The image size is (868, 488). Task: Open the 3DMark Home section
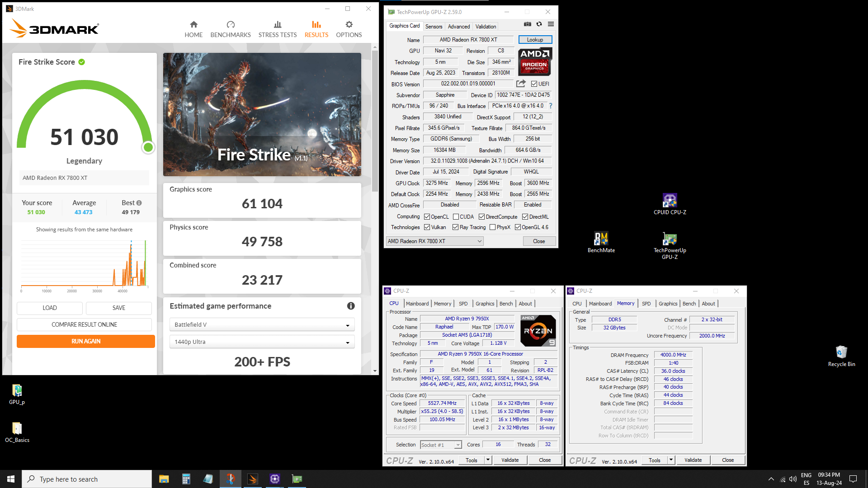pos(193,29)
